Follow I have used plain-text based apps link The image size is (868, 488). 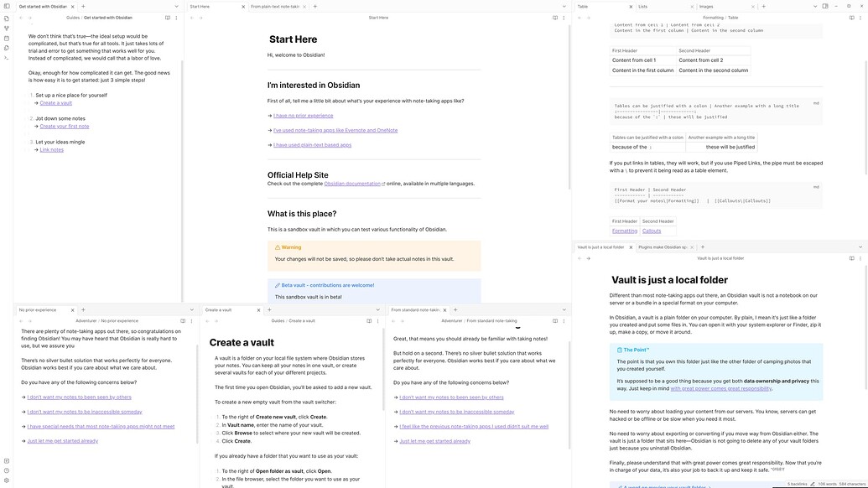[312, 145]
